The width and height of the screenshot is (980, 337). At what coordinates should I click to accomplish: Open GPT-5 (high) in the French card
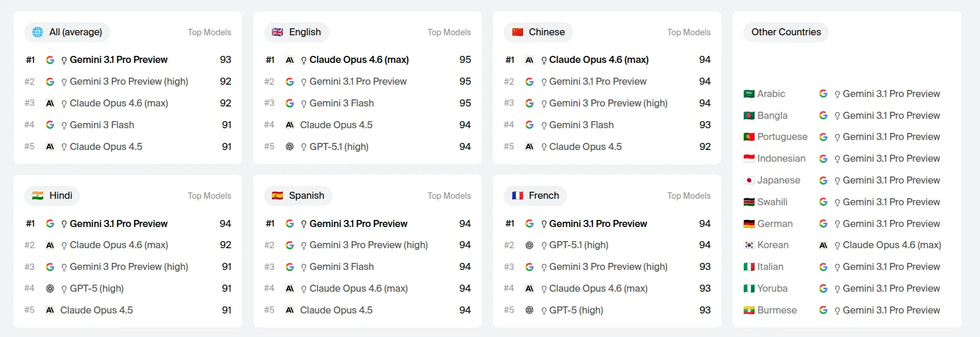(576, 310)
